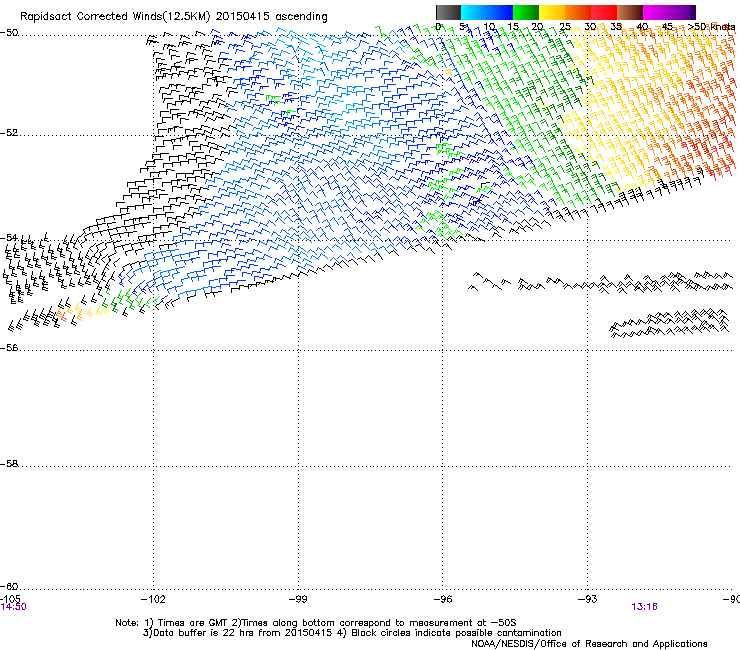Image resolution: width=740 pixels, height=650 pixels.
Task: Click the 'NOAA/NESDIS/Office of Research and Applications' credit
Action: click(x=589, y=644)
